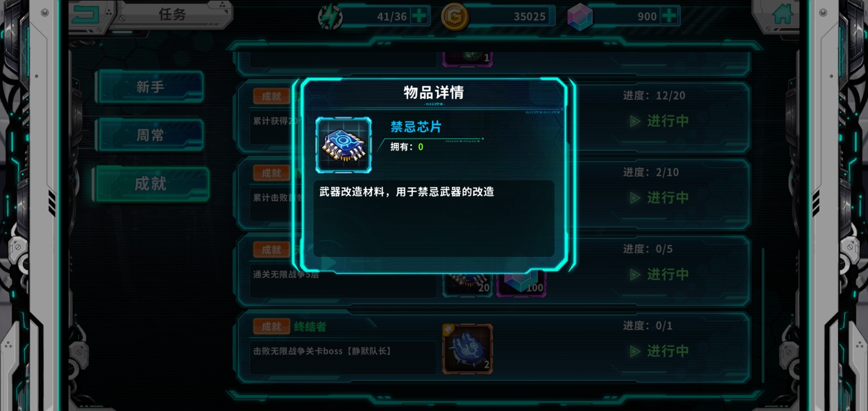Open the home icon at top right

[x=782, y=14]
